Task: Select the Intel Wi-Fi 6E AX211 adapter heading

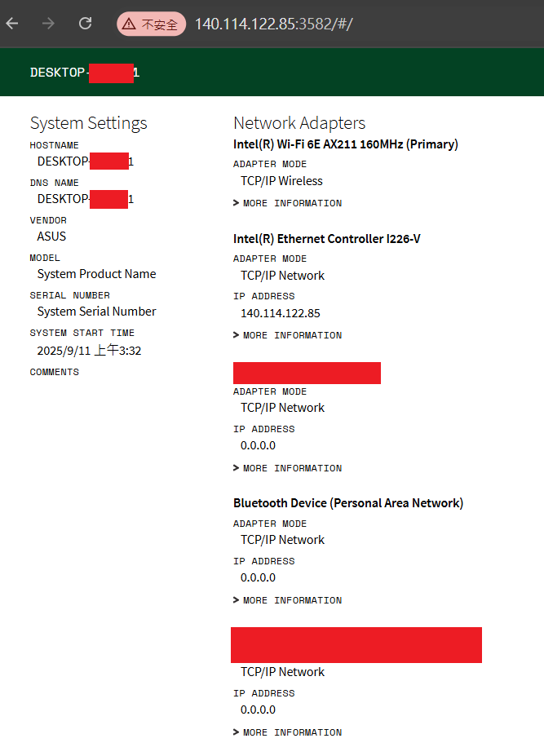Action: pyautogui.click(x=345, y=144)
